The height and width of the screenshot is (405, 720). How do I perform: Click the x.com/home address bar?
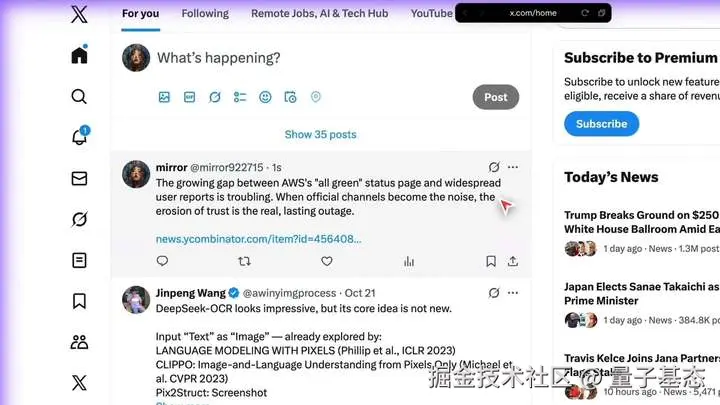click(533, 13)
